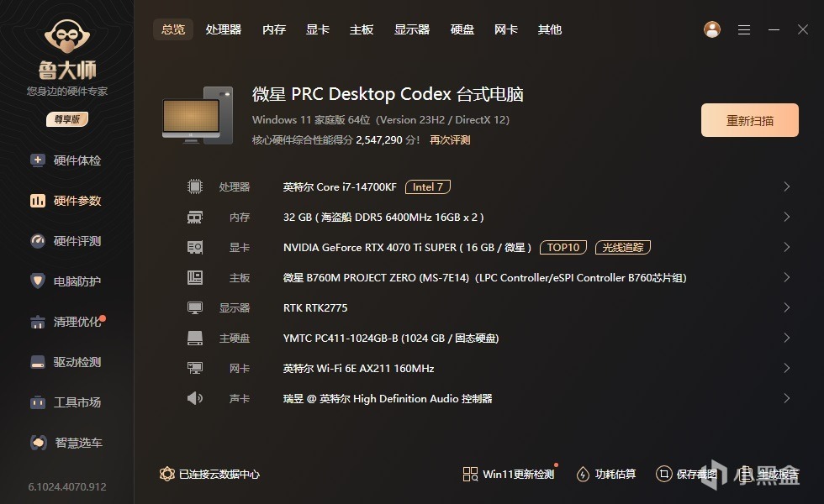This screenshot has width=824, height=504.
Task: Open 功耗估算 power estimate tool
Action: coord(606,474)
